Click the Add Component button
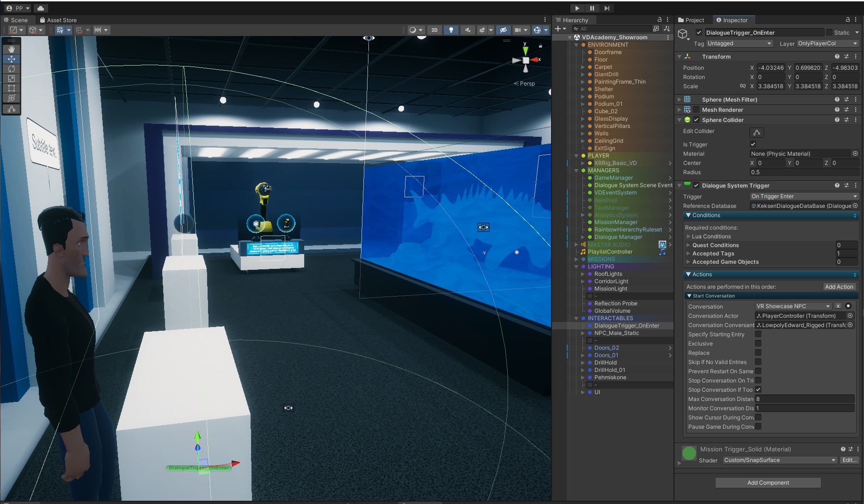The height and width of the screenshot is (504, 864). point(768,483)
